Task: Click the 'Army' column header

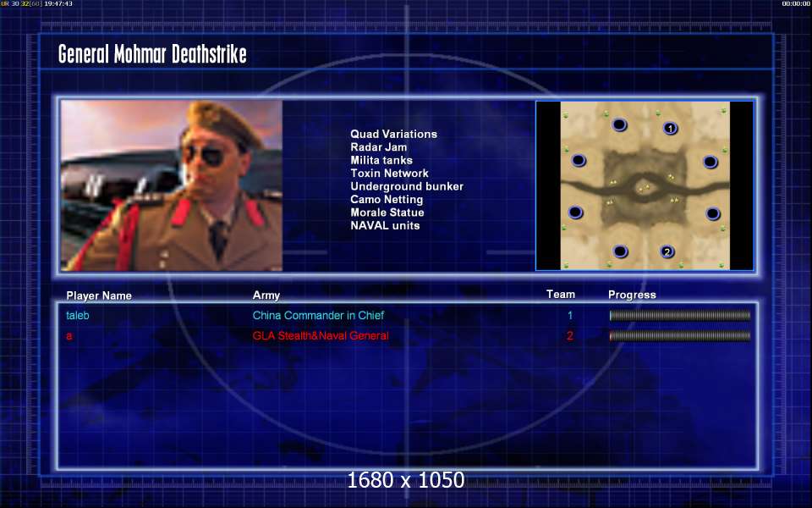Action: pos(266,295)
